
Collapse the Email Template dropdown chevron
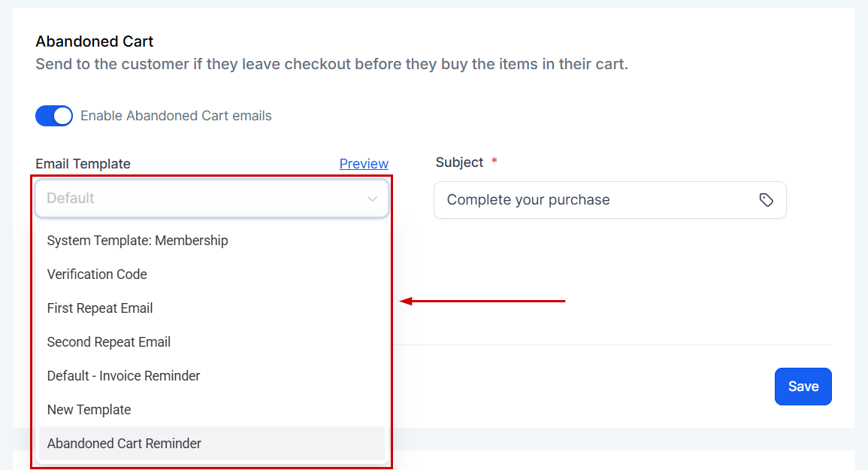point(372,199)
